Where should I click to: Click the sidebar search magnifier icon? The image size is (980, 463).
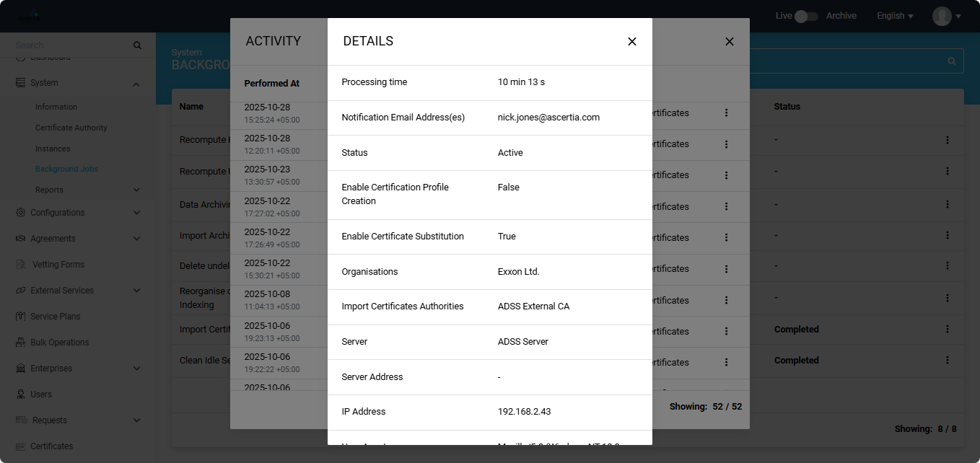point(137,45)
